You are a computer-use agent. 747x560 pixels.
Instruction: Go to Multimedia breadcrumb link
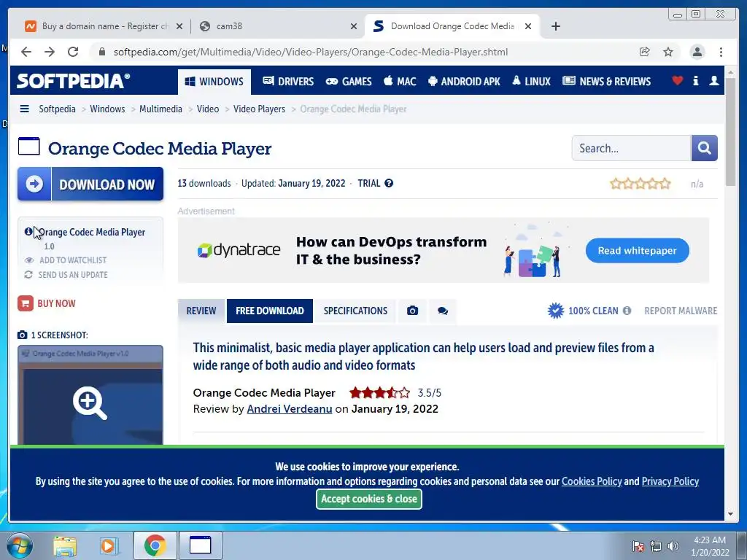tap(160, 109)
